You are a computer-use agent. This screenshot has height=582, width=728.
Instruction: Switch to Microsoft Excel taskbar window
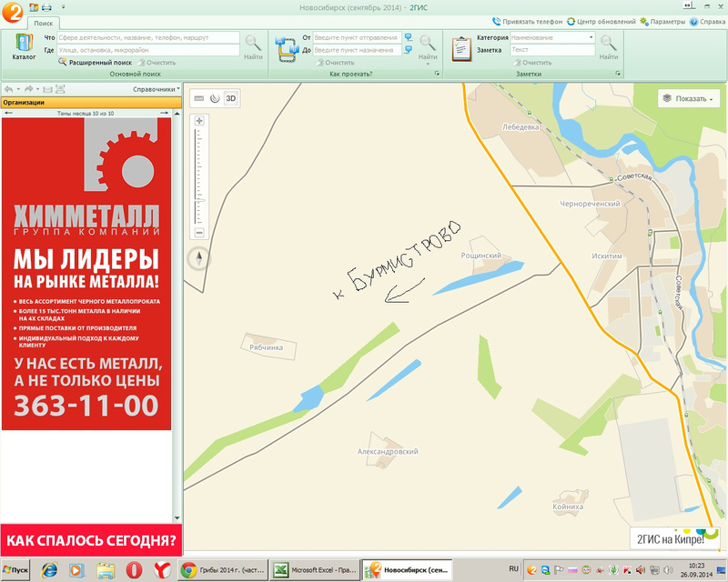click(315, 570)
